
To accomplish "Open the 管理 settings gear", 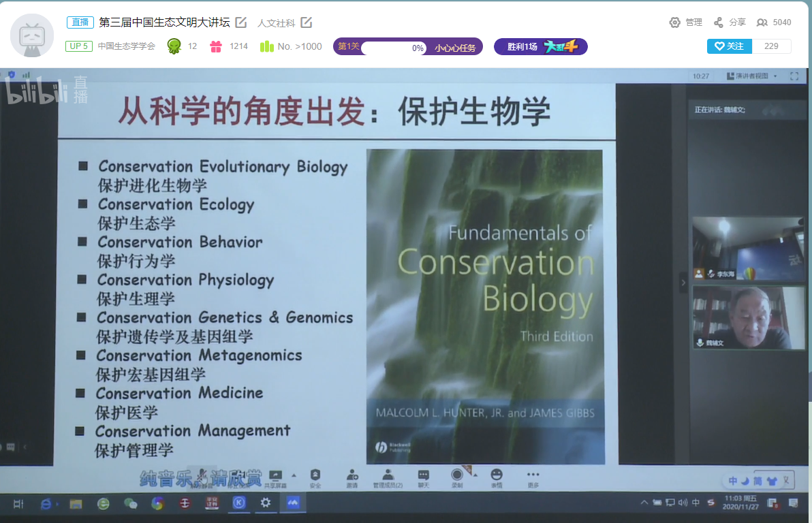I will [685, 22].
